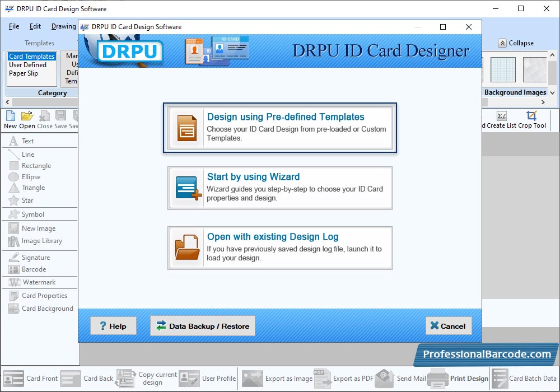Select Card Templates category
The image size is (560, 392).
[32, 57]
